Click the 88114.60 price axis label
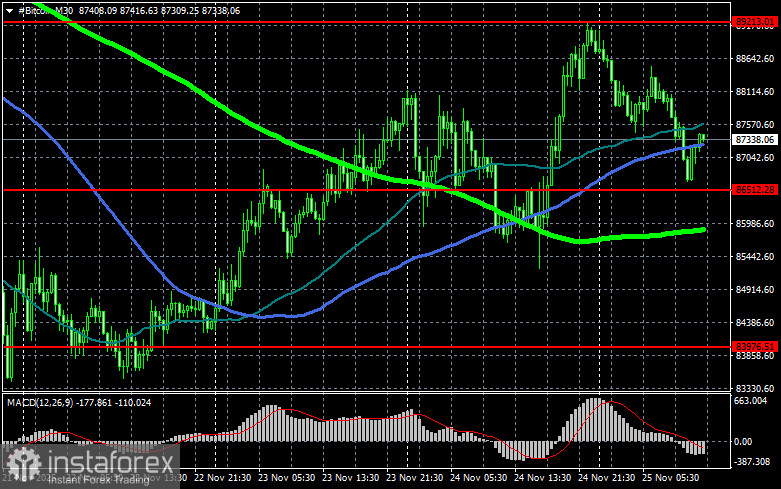The width and height of the screenshot is (781, 489). pyautogui.click(x=755, y=92)
